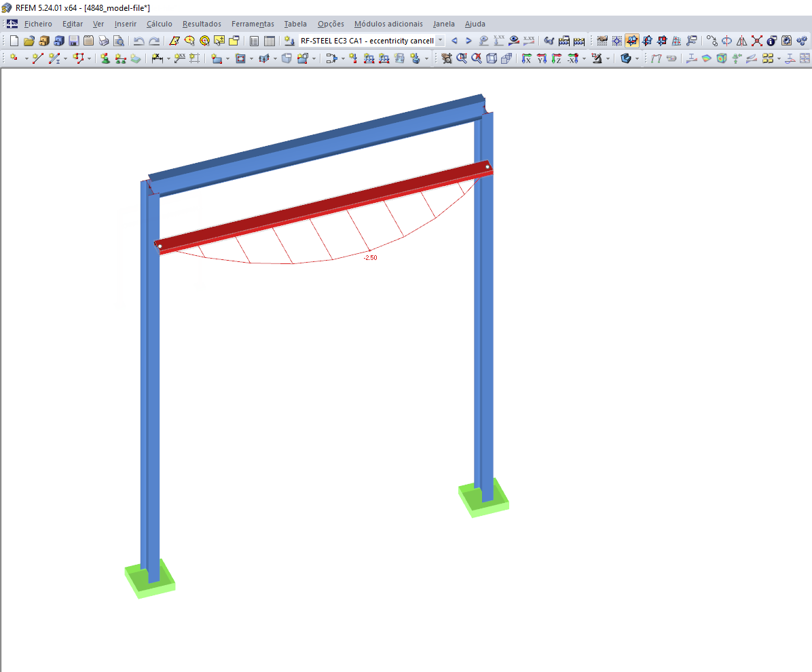View the model in Z direction
This screenshot has width=812, height=672.
[x=557, y=58]
